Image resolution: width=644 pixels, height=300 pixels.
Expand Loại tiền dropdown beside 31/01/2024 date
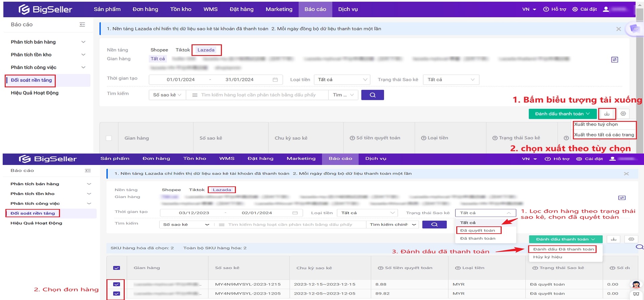click(x=342, y=80)
